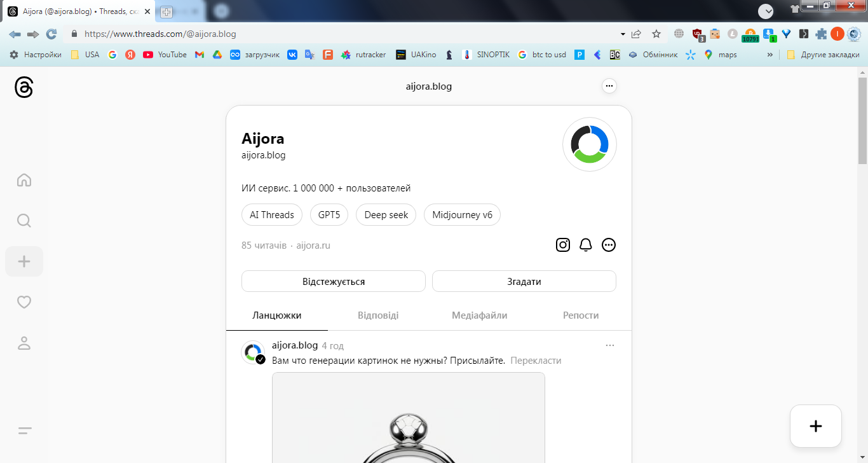Expand hidden bookmarks with the double chevron
The height and width of the screenshot is (463, 868).
[x=770, y=55]
